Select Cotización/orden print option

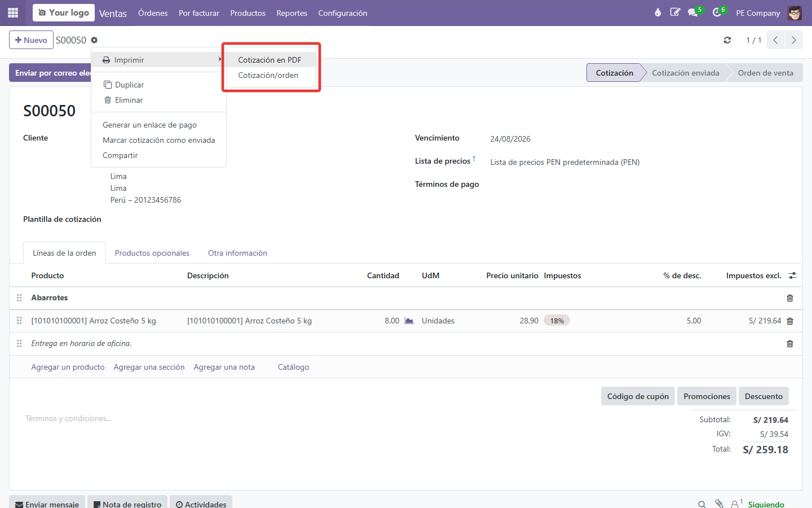(271, 75)
